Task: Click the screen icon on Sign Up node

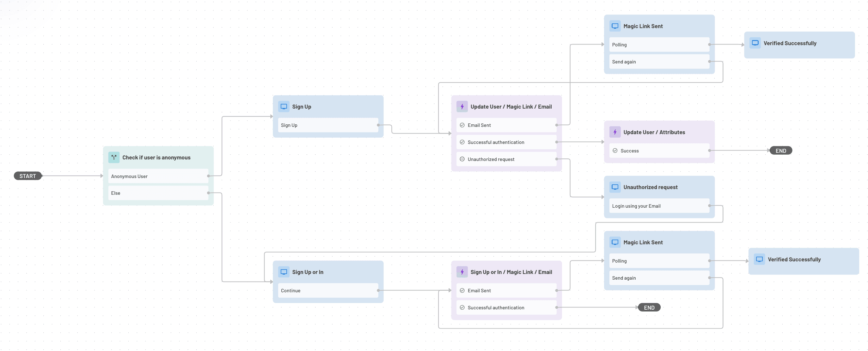Action: coord(284,106)
